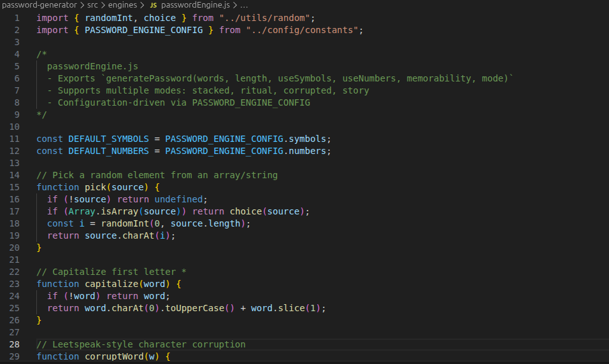
Task: Click line number 15 in the gutter
Action: [14, 187]
